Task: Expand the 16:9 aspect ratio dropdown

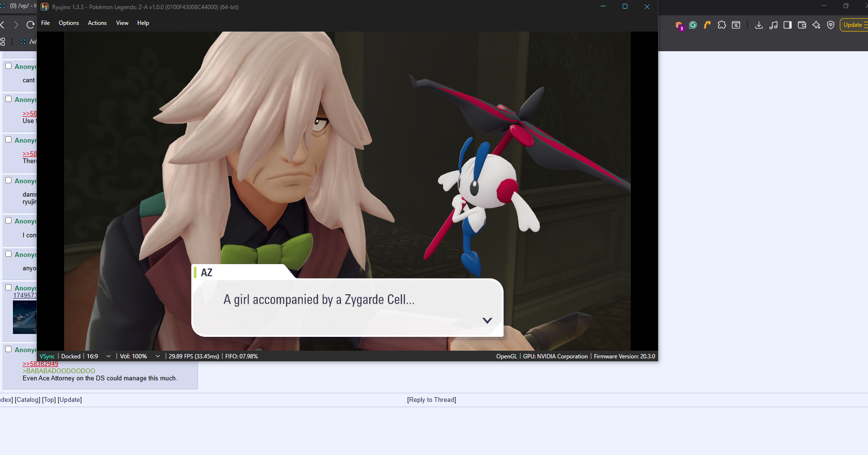Action: tap(109, 356)
